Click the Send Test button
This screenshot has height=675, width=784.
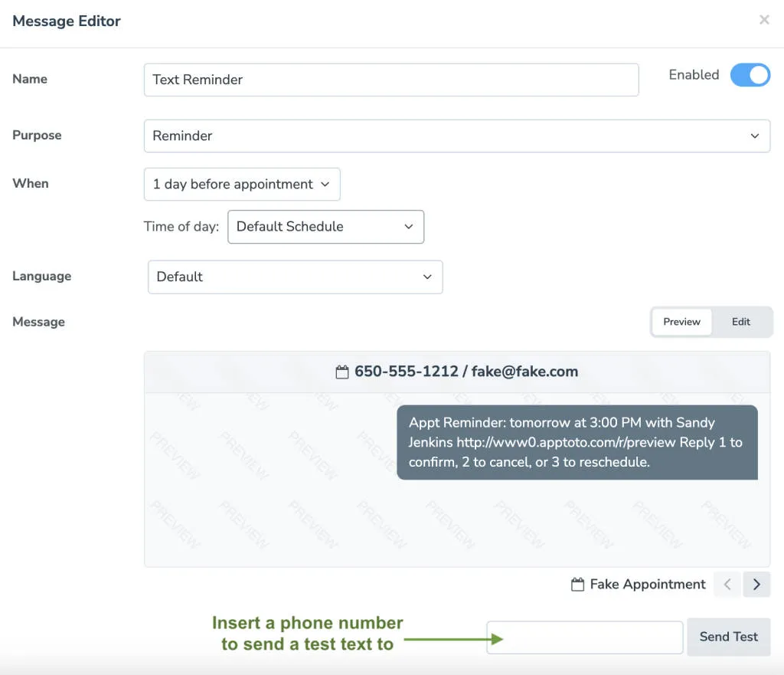[x=728, y=637]
